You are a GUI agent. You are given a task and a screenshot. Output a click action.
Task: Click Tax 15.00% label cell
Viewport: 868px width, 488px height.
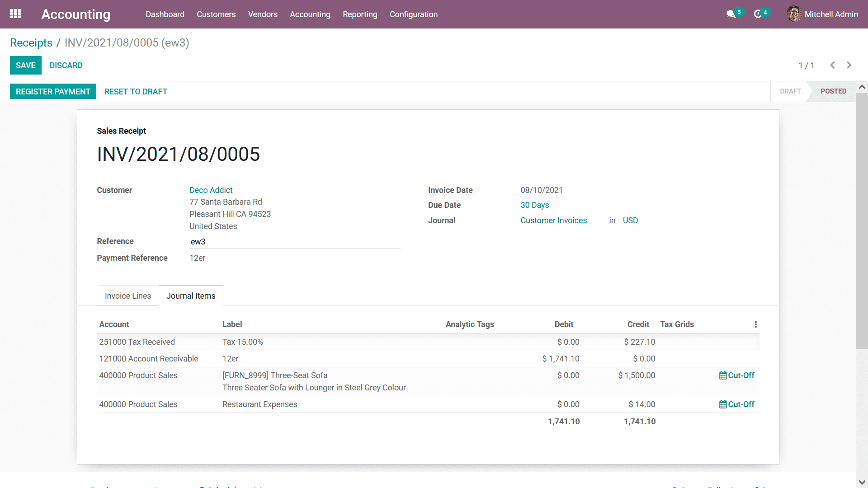(242, 342)
